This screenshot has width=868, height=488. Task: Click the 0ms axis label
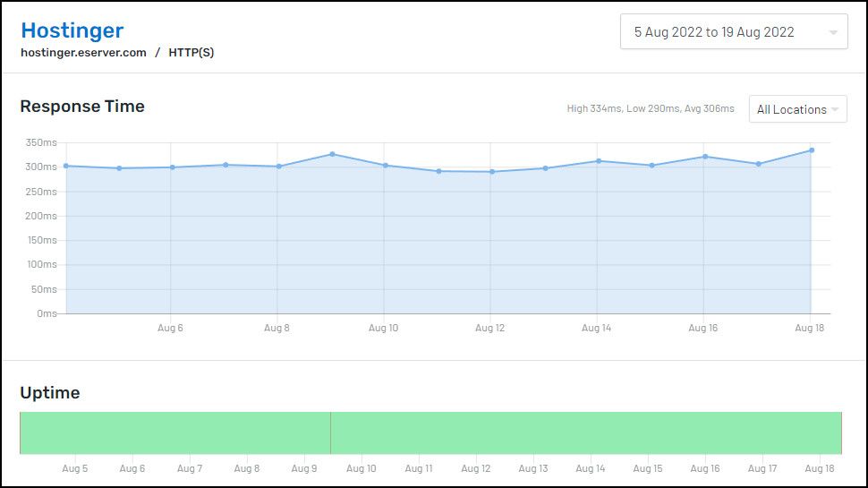(47, 313)
